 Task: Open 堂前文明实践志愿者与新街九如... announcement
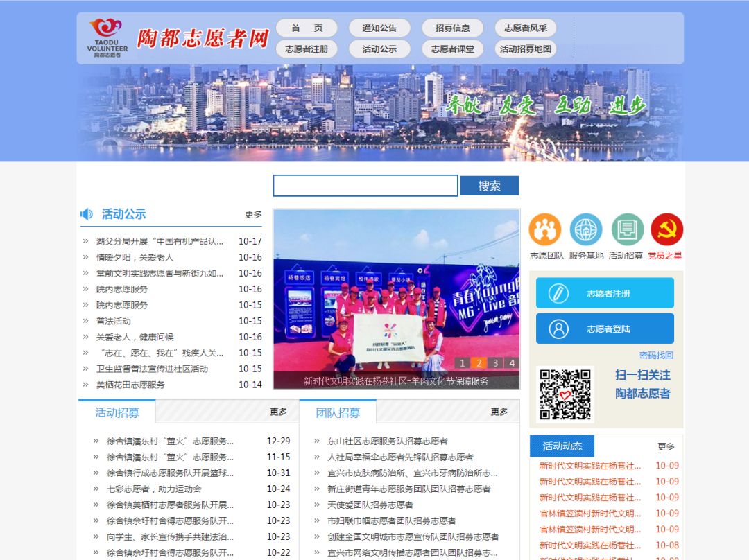(x=160, y=273)
